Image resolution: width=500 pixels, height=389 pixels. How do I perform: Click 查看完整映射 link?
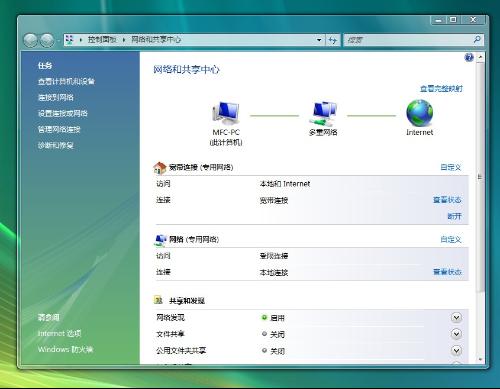[x=441, y=89]
